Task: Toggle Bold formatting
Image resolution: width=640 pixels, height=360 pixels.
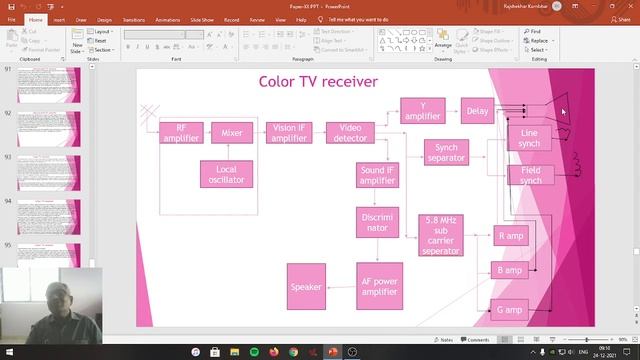Action: [128, 47]
